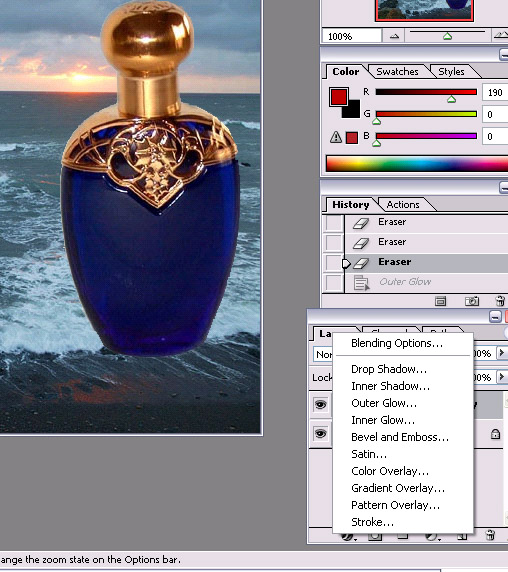Open the blend mode dropdown showing Nor
This screenshot has width=508, height=572.
tap(323, 354)
